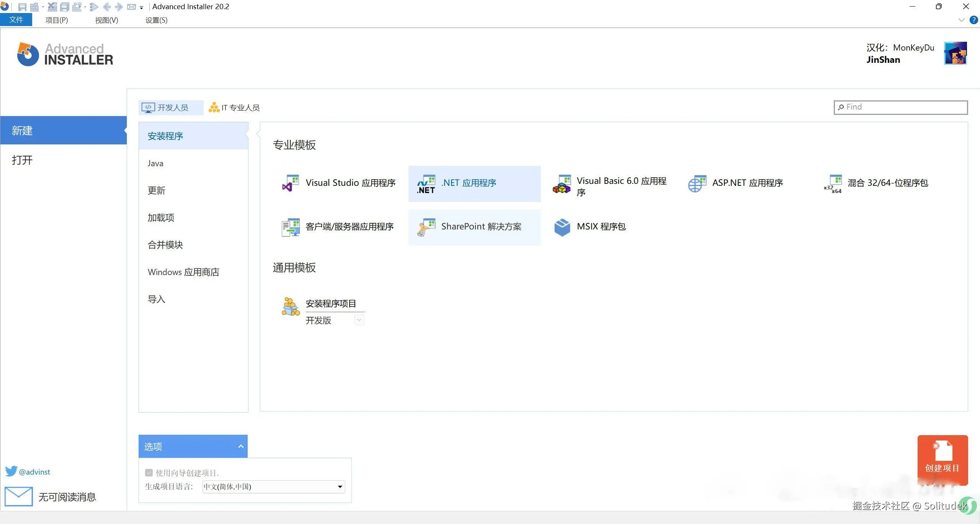Viewport: 980px width, 524px height.
Task: Open the 开发版 edition dropdown
Action: tap(359, 320)
